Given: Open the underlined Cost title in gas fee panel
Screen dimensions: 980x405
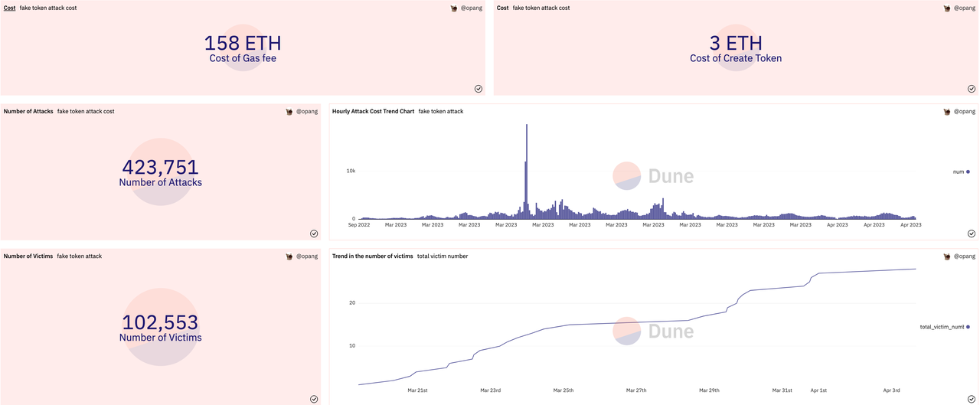Looking at the screenshot, I should 10,8.
